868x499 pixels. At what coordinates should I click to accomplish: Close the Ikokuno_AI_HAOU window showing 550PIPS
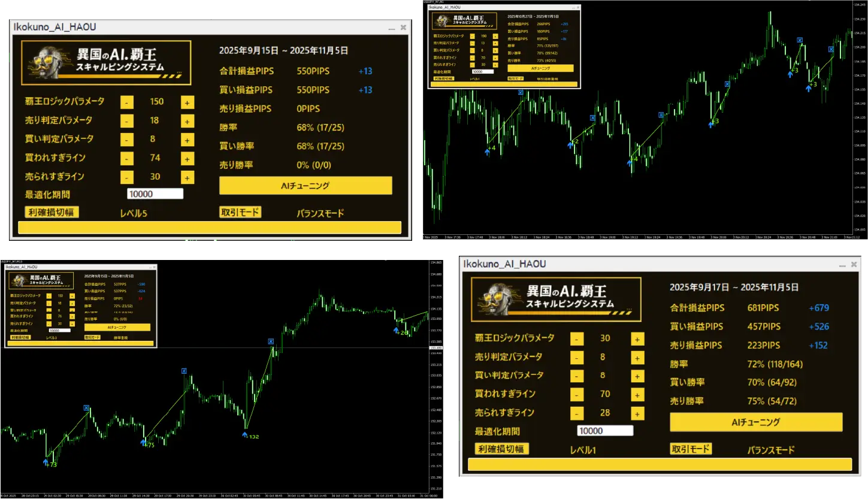403,28
